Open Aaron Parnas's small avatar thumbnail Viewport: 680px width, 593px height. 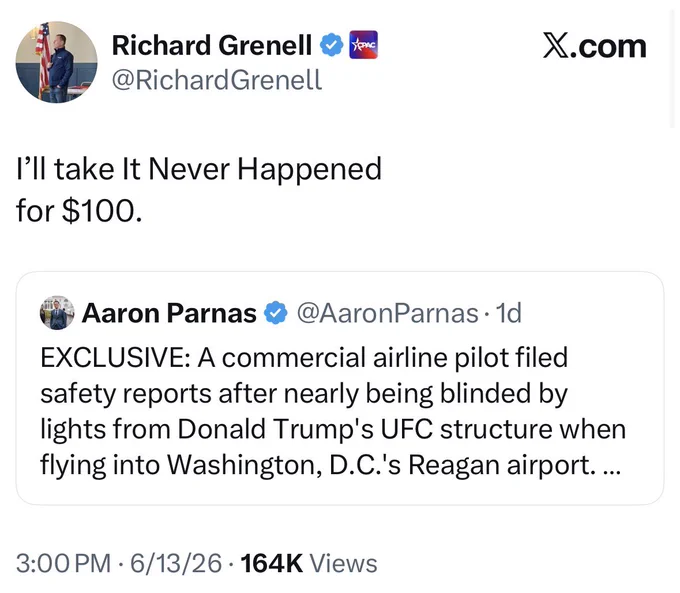coord(57,313)
